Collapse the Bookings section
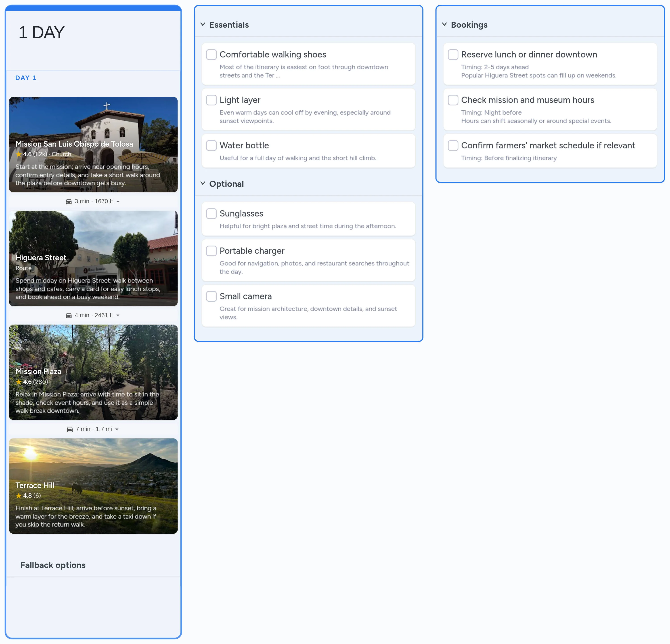Viewport: 670px width, 644px height. [x=444, y=24]
